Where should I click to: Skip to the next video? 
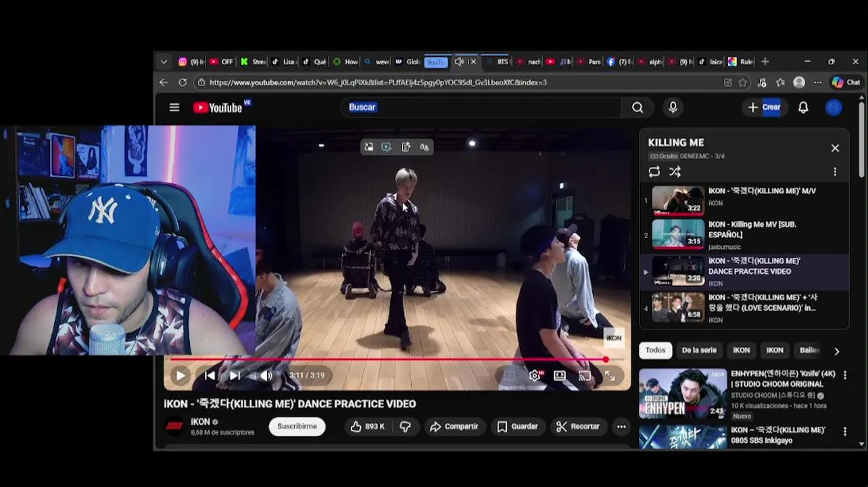pos(235,375)
